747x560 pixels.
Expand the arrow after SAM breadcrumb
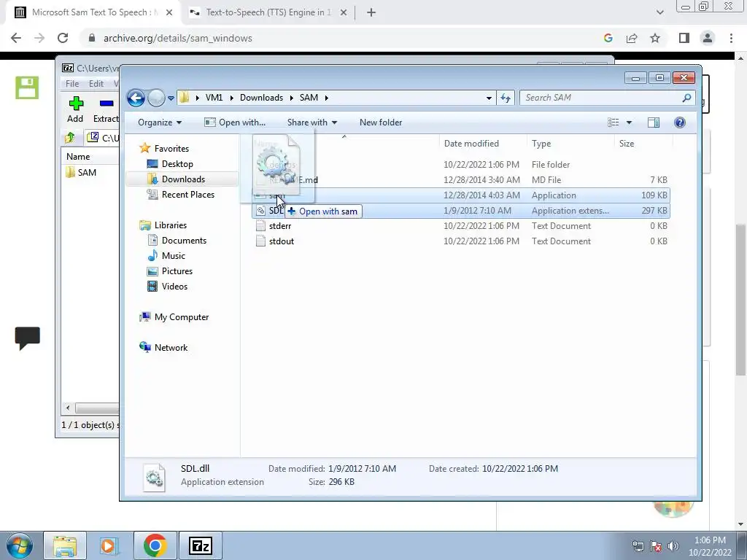pyautogui.click(x=326, y=98)
